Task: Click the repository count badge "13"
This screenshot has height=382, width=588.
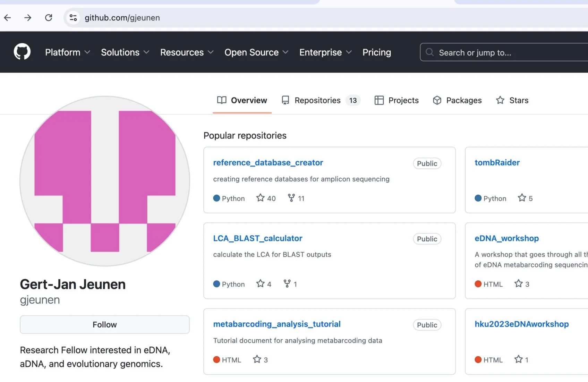Action: click(353, 100)
